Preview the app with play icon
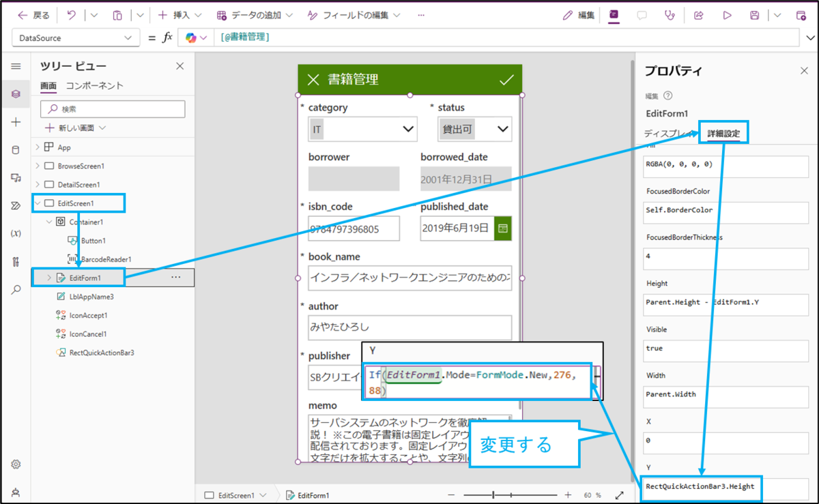 (727, 15)
